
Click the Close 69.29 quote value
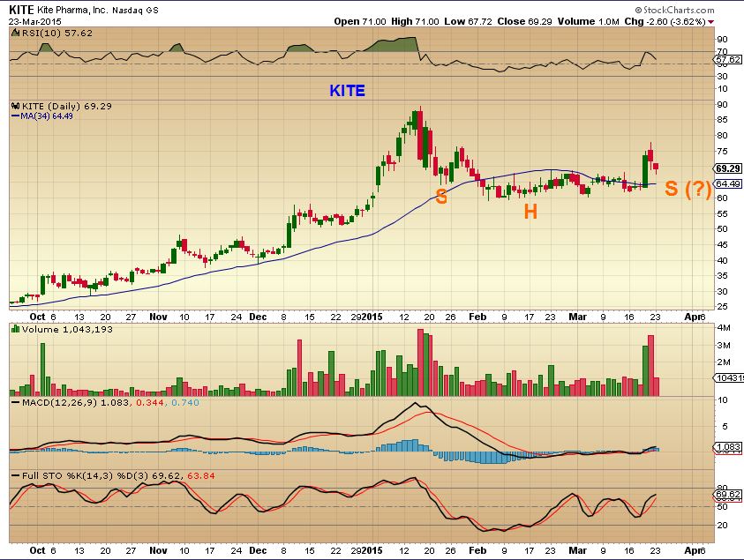click(525, 21)
